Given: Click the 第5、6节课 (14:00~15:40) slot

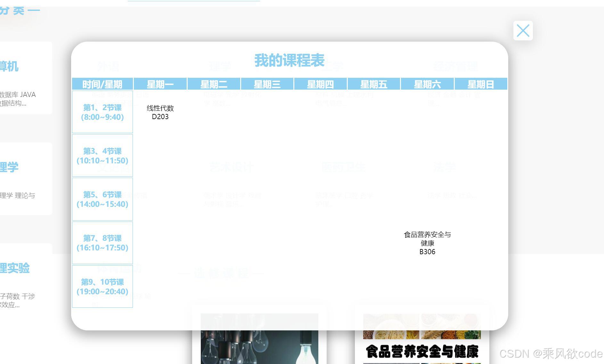Looking at the screenshot, I should coord(102,199).
